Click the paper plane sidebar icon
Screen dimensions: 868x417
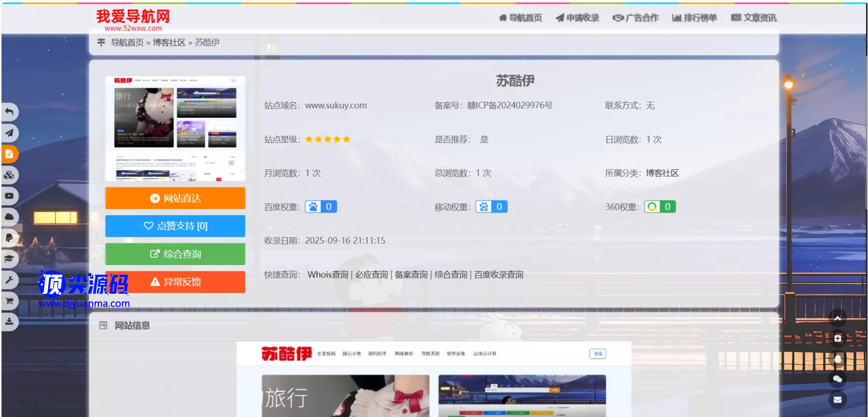coord(9,133)
